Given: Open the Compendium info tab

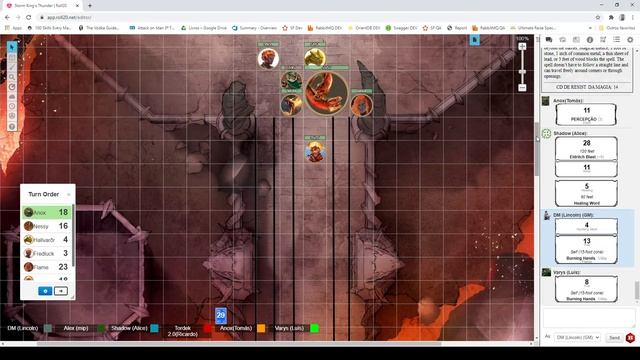Looking at the screenshot, I should pyautogui.click(x=590, y=40).
